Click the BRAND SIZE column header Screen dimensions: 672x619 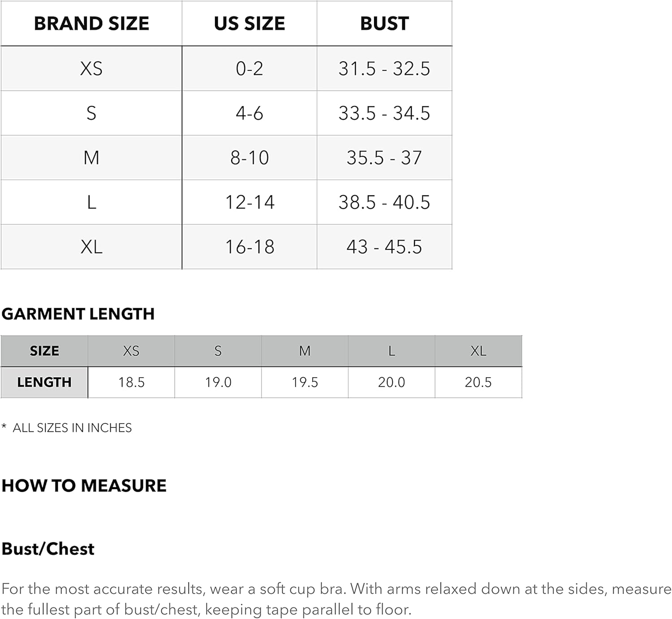[x=91, y=23]
